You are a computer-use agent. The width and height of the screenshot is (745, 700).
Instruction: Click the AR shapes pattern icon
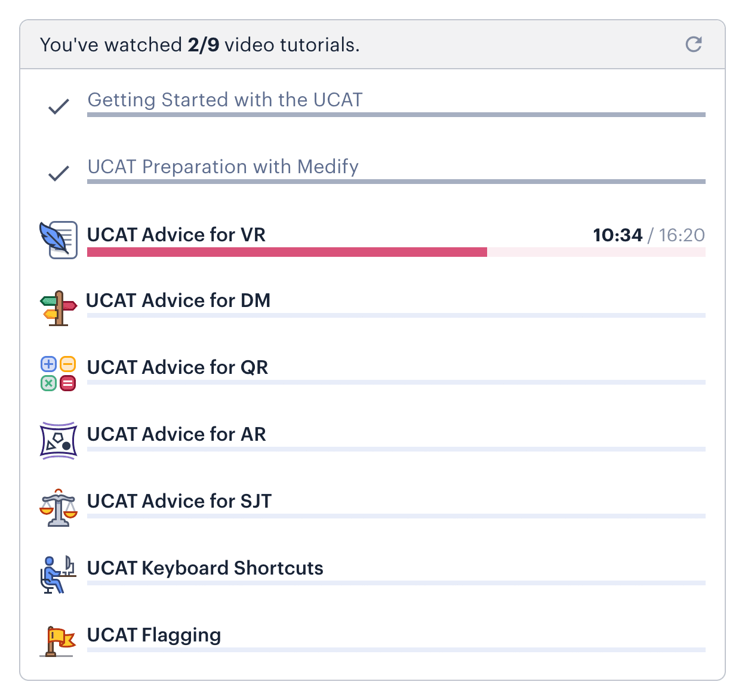pyautogui.click(x=59, y=441)
